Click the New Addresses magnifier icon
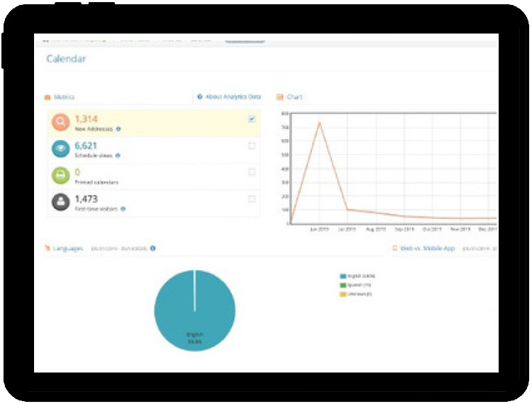Viewport: 532px width, 404px height. pyautogui.click(x=60, y=123)
